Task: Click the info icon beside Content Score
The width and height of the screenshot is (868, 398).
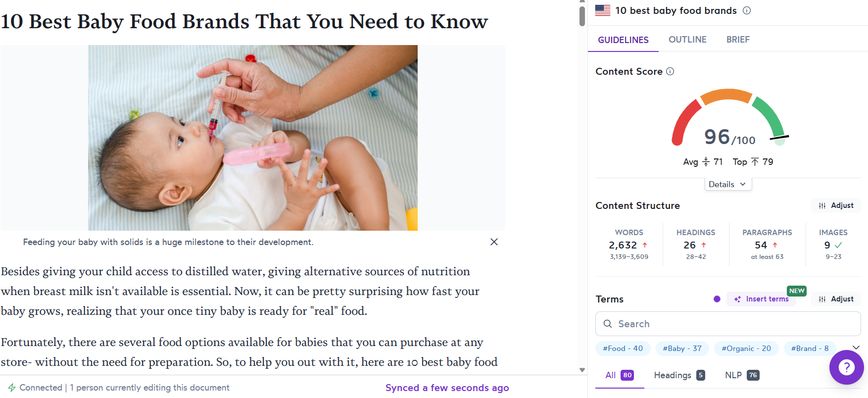Action: pos(670,71)
